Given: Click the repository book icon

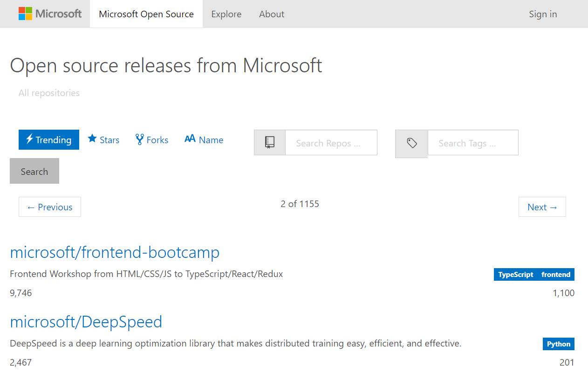Looking at the screenshot, I should tap(270, 142).
